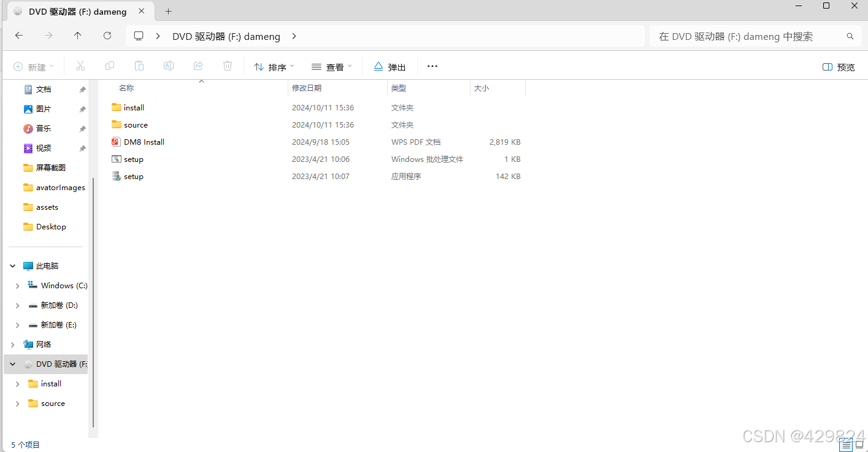Open the 排序 sort dropdown
The height and width of the screenshot is (452, 868).
coord(273,66)
